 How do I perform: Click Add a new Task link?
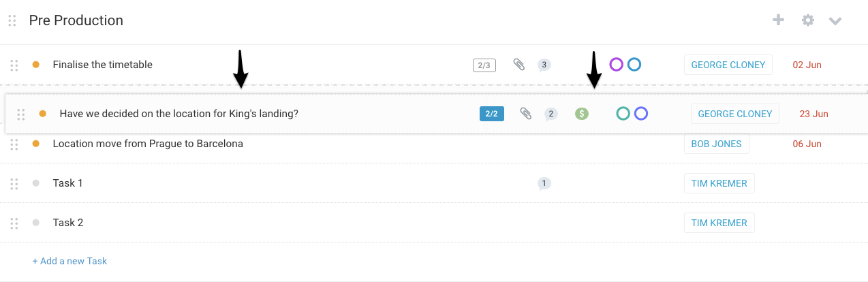point(69,261)
